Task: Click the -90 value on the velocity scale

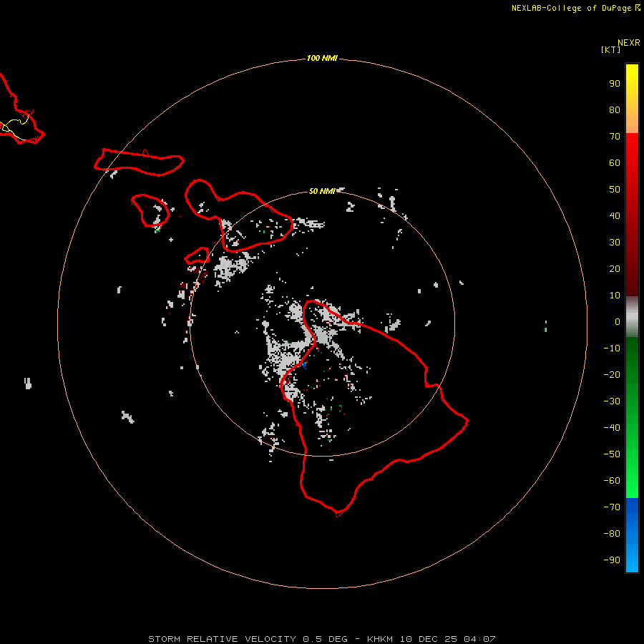Action: pos(612,560)
